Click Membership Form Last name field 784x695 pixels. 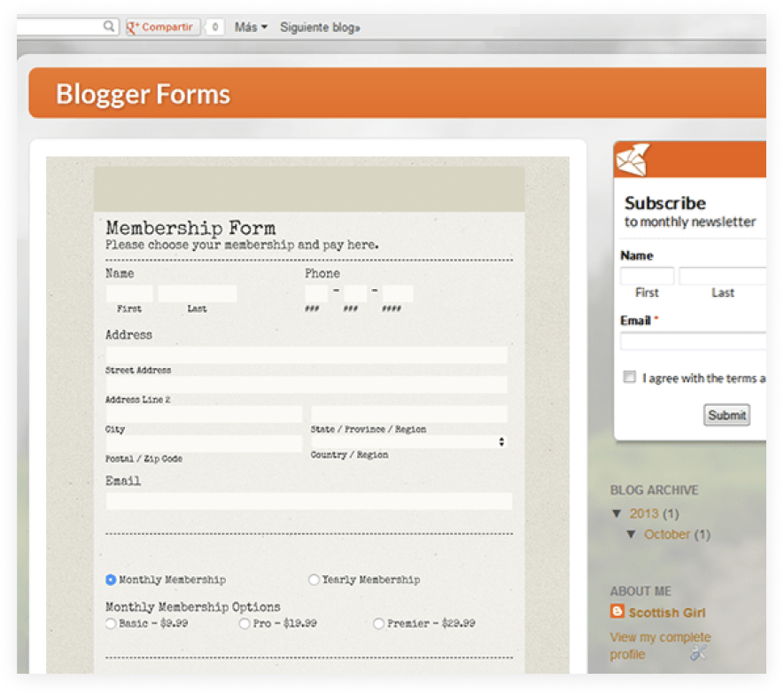click(197, 293)
